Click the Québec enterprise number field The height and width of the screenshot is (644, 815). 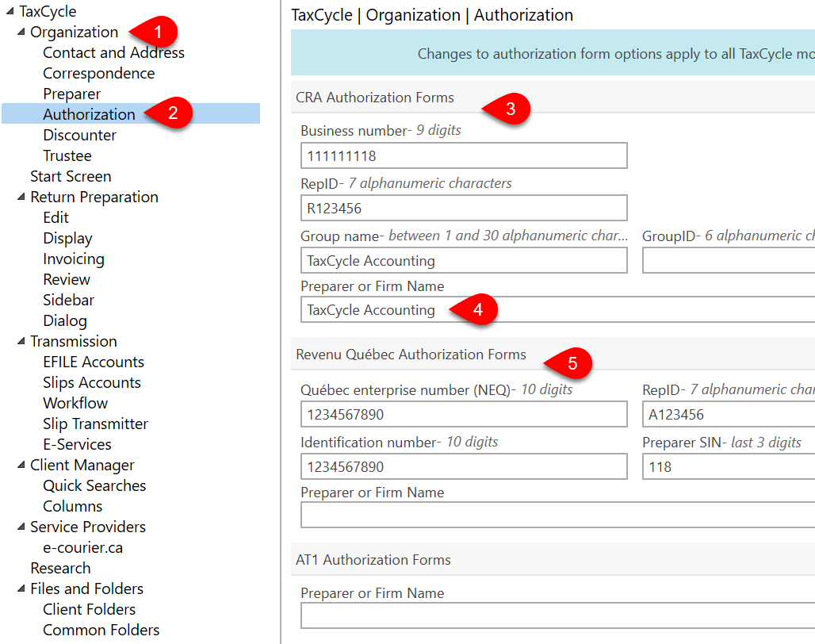(x=464, y=414)
